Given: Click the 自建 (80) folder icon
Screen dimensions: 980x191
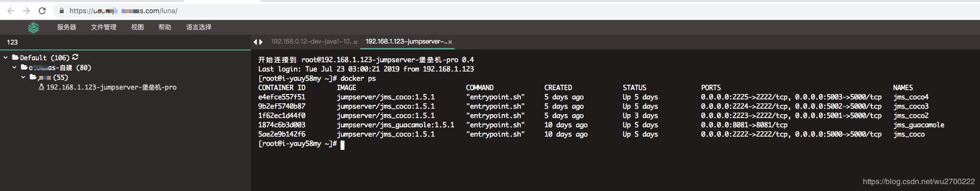Looking at the screenshot, I should pyautogui.click(x=24, y=67).
